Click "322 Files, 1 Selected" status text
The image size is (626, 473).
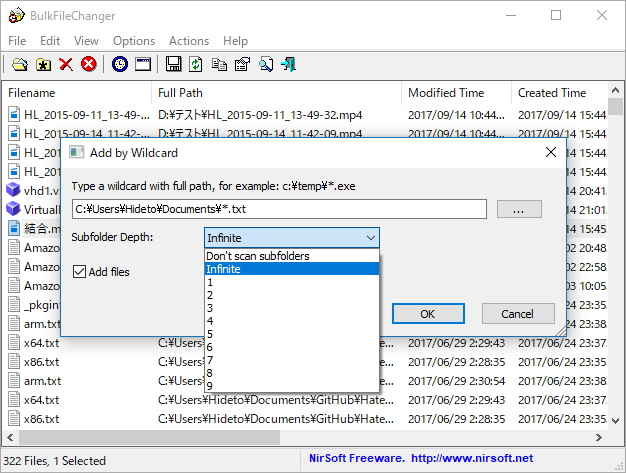coord(55,461)
